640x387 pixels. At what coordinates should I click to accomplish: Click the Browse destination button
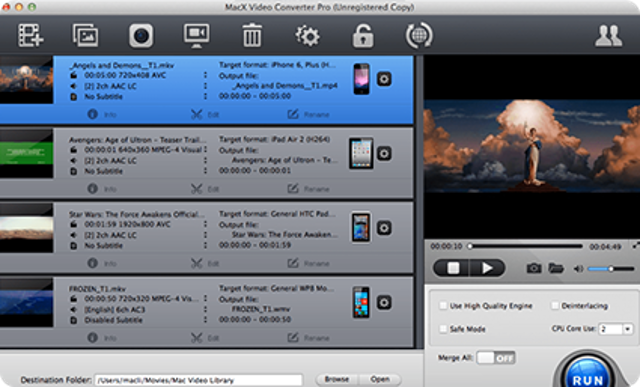(x=337, y=379)
